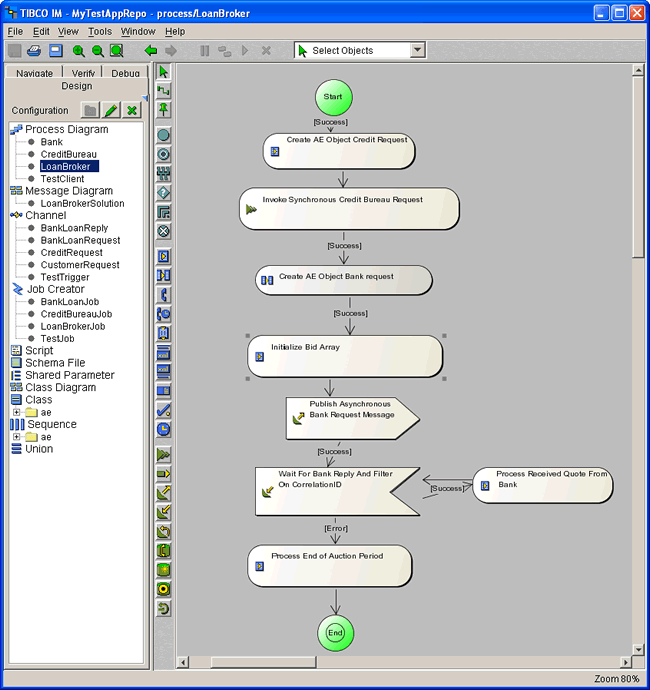Zoom in with the plus magnifier icon
Image resolution: width=650 pixels, height=690 pixels.
79,51
